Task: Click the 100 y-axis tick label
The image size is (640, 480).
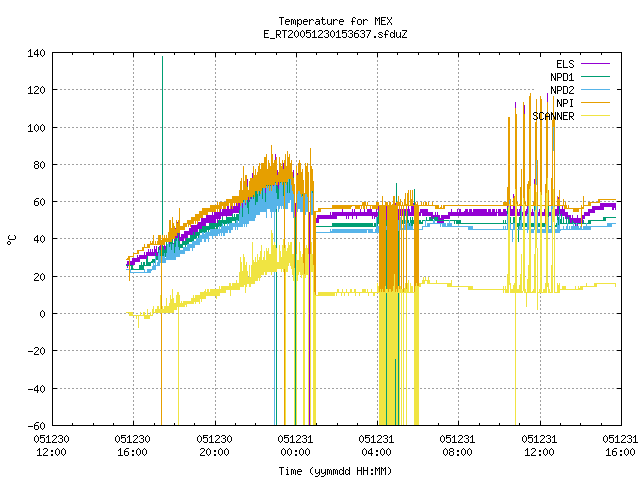Action: click(36, 128)
